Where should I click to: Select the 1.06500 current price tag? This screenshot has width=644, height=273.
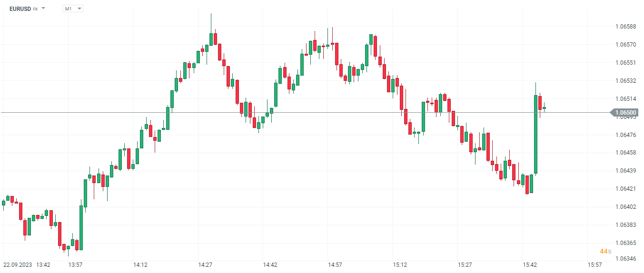[625, 113]
